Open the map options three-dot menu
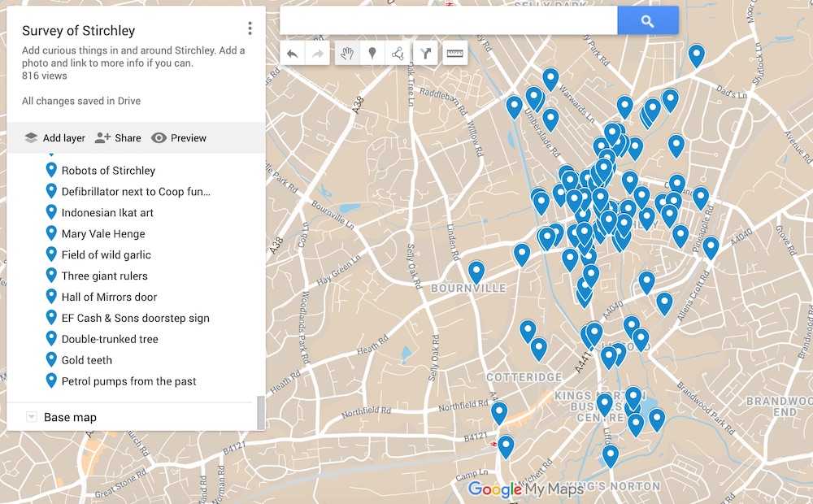This screenshot has width=813, height=504. (250, 29)
